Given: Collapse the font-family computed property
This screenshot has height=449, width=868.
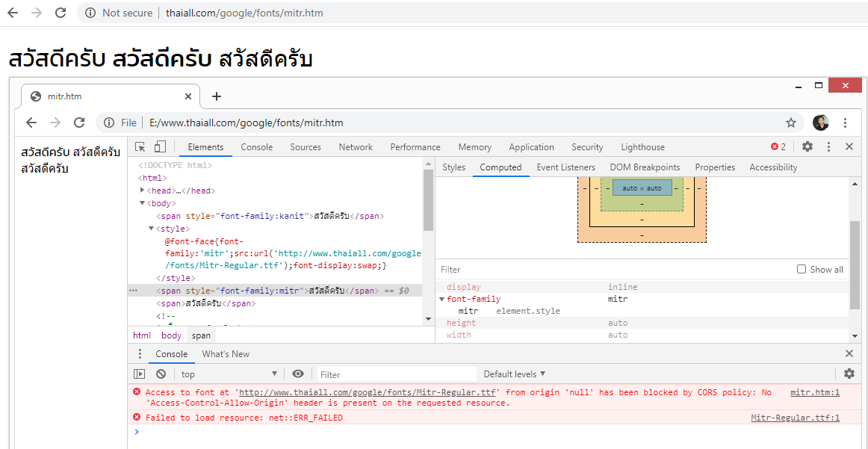Looking at the screenshot, I should click(442, 300).
